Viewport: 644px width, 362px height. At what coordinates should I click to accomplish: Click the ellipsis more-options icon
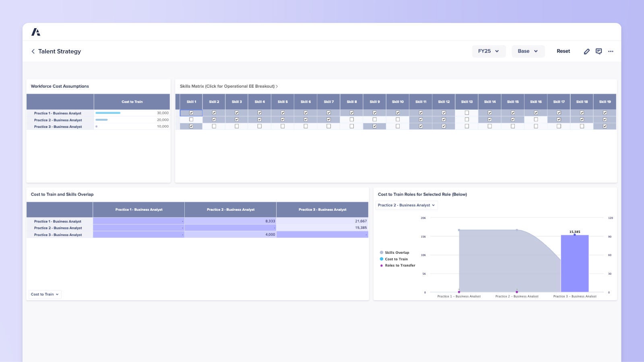point(611,51)
